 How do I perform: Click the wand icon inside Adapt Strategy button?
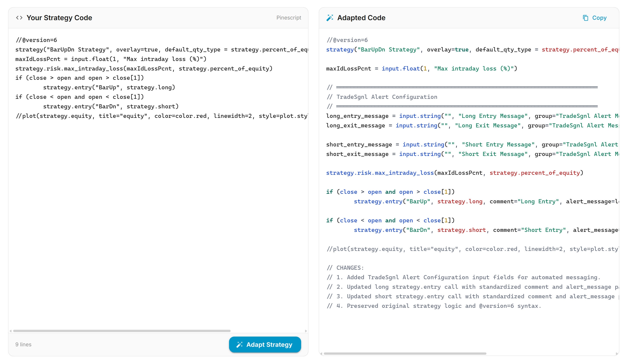(240, 345)
